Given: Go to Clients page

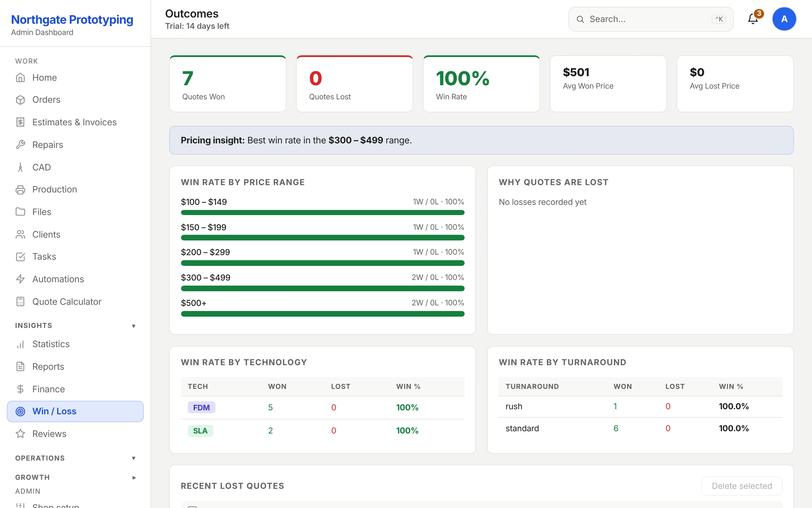Looking at the screenshot, I should [x=75, y=235].
